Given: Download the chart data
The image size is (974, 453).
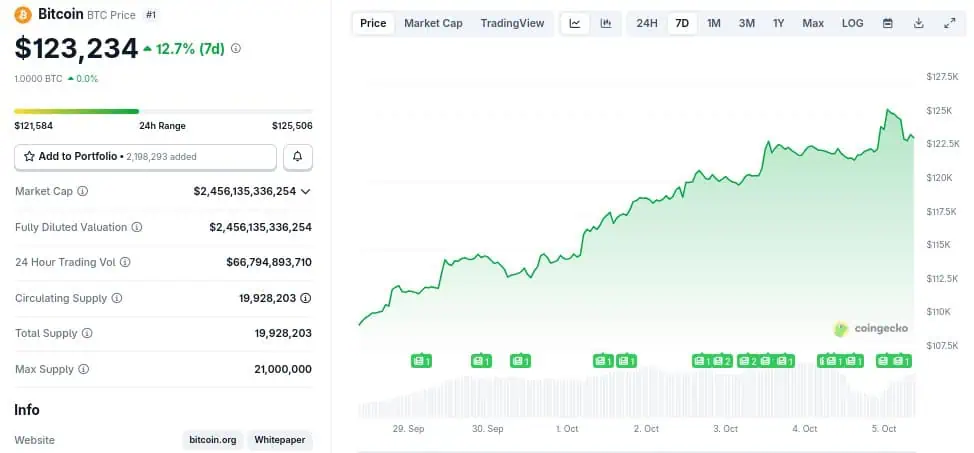Looking at the screenshot, I should point(919,23).
